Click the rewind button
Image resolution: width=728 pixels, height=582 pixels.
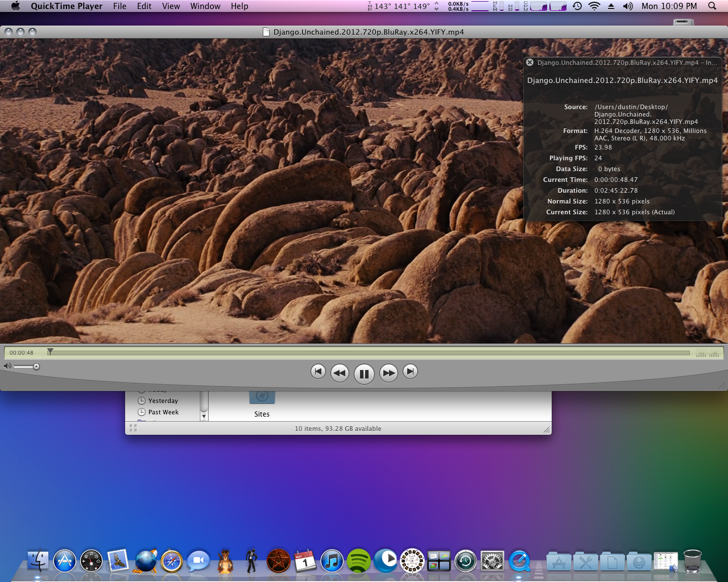[340, 373]
